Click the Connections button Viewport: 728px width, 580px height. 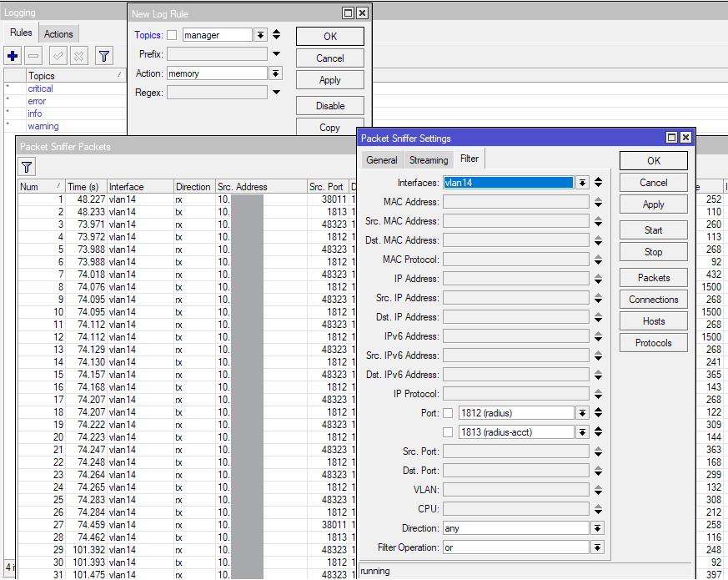click(653, 300)
